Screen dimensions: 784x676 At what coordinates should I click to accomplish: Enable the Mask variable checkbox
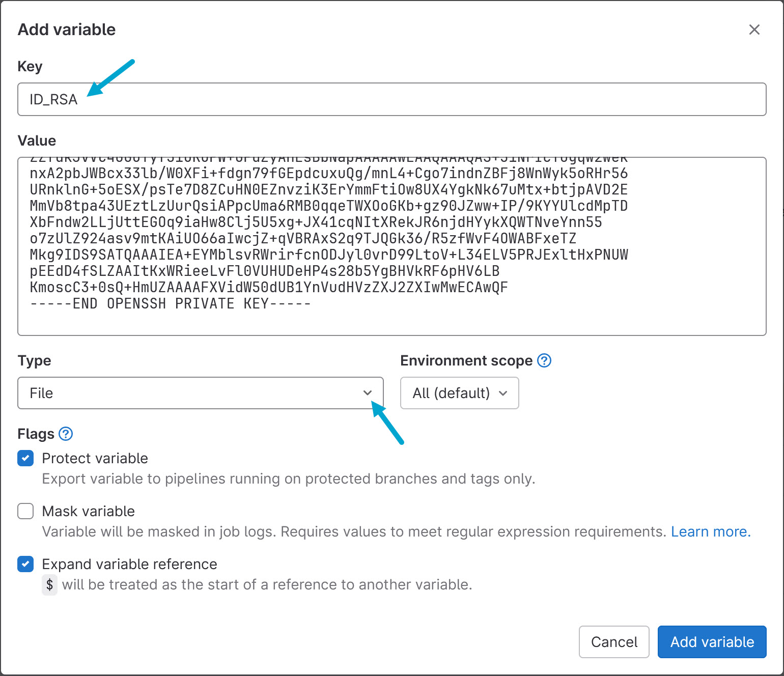(x=25, y=511)
